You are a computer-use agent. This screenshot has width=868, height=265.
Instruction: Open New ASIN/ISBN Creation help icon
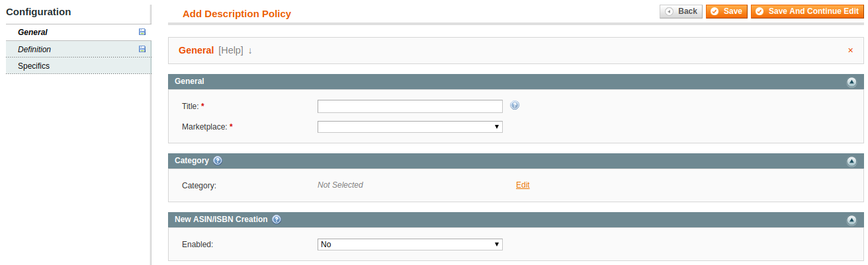277,219
